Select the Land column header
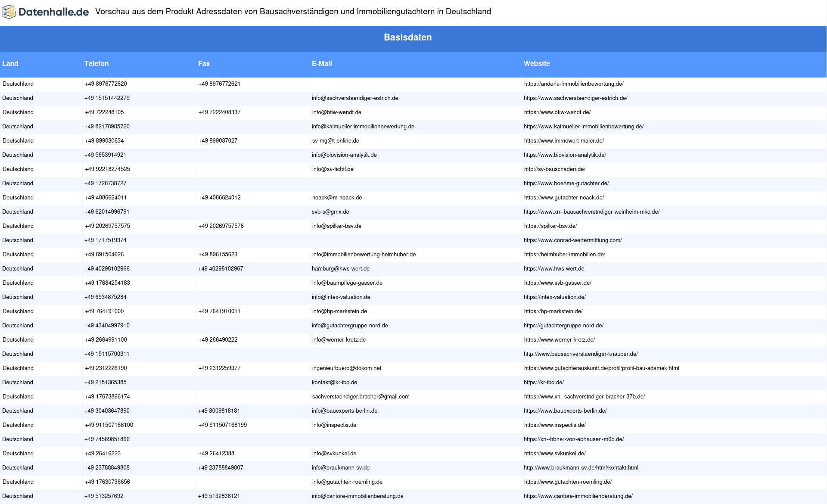Image resolution: width=827 pixels, height=504 pixels. pyautogui.click(x=10, y=63)
